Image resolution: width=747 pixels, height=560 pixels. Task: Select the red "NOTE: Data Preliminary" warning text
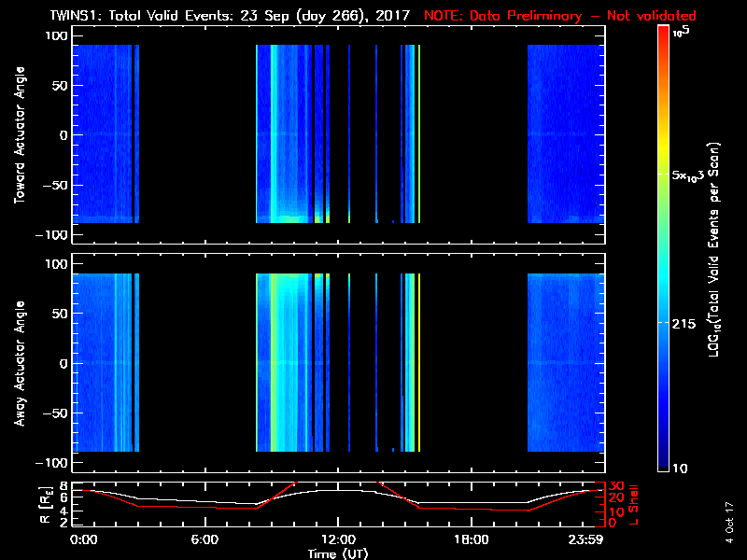(x=502, y=16)
